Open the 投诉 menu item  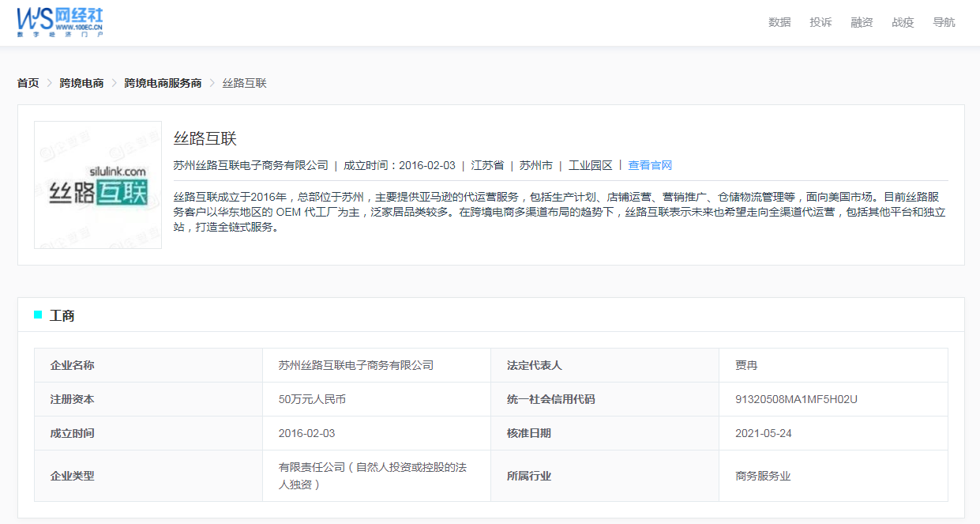click(x=820, y=22)
